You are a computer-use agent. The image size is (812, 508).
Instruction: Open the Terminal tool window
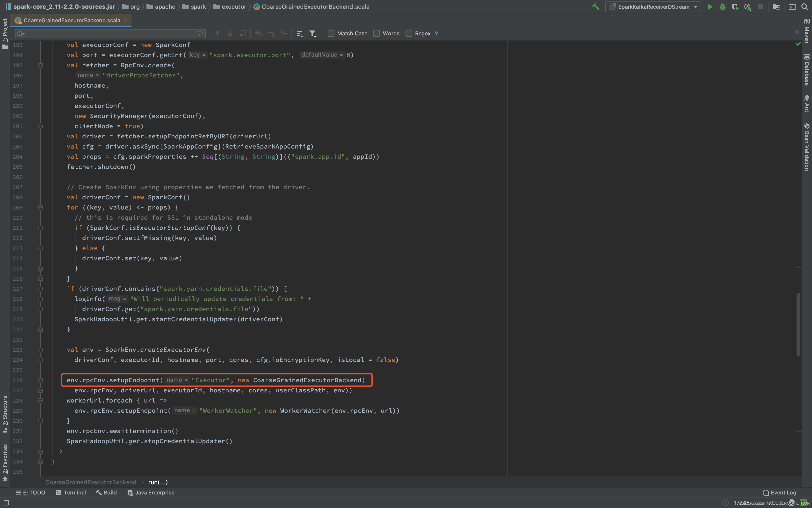pyautogui.click(x=71, y=493)
